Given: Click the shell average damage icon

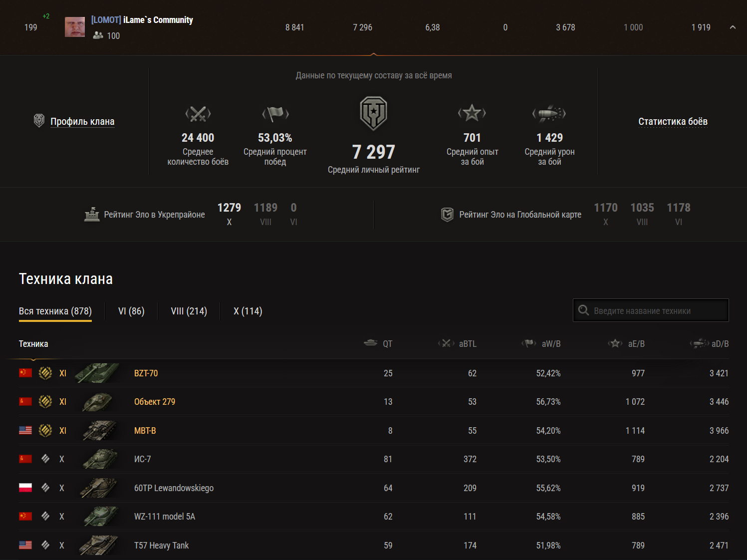Looking at the screenshot, I should [549, 113].
